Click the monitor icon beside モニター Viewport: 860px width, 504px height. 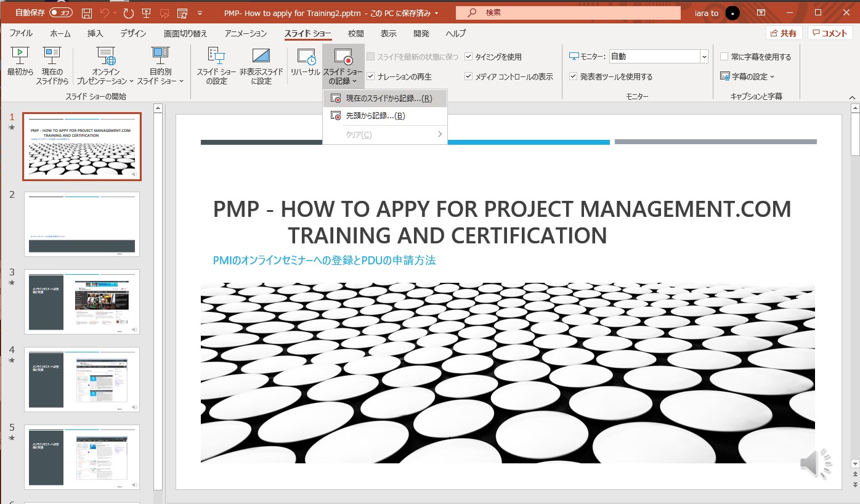[574, 57]
